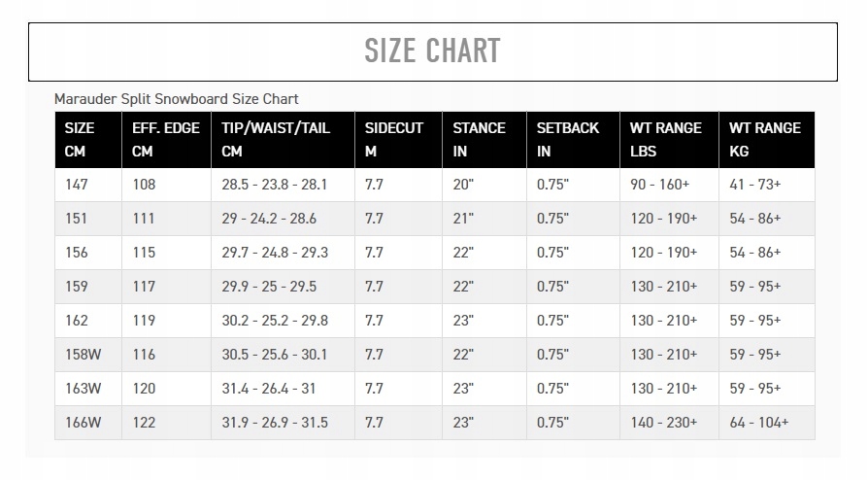Click the TIP/WAIST/TAIL CM column header

click(276, 139)
